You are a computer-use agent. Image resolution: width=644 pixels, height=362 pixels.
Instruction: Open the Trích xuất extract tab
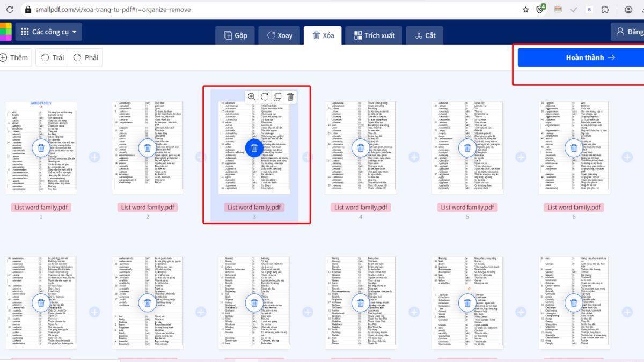click(374, 35)
